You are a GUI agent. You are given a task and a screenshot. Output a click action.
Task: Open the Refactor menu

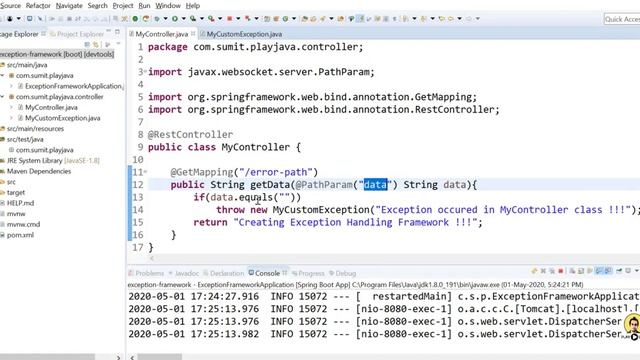coord(38,6)
